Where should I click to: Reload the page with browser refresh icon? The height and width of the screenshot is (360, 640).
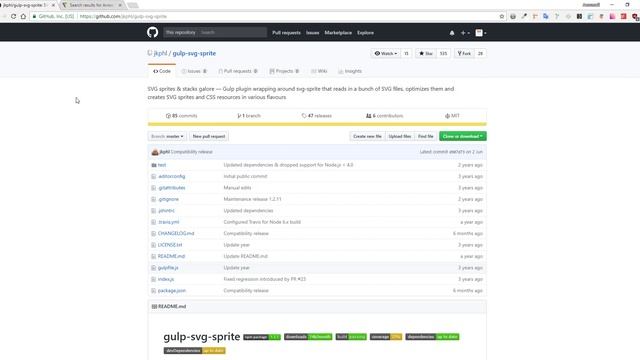13,16
